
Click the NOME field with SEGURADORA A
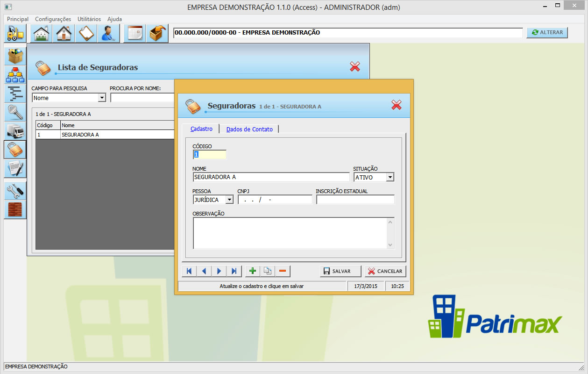coord(271,178)
